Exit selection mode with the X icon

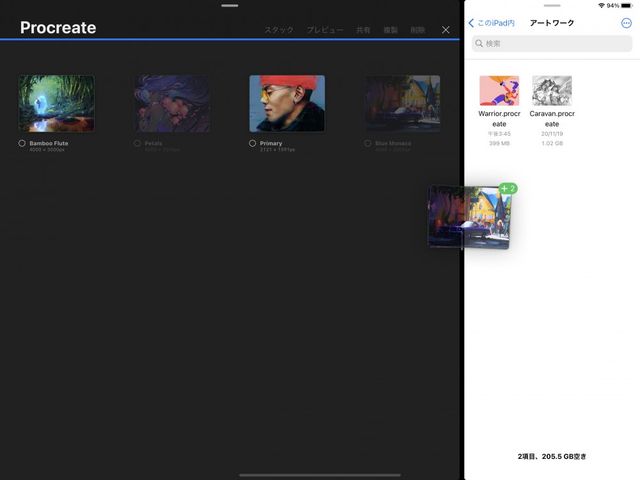tap(446, 30)
